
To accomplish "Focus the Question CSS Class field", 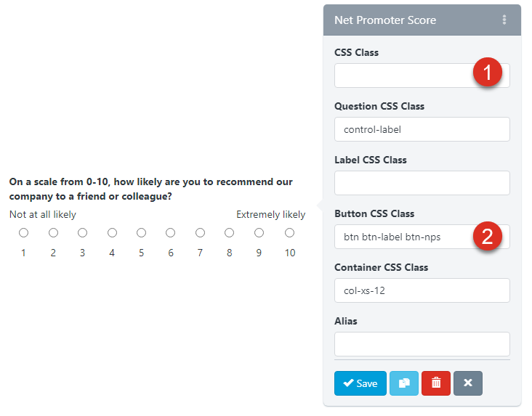I will point(422,129).
